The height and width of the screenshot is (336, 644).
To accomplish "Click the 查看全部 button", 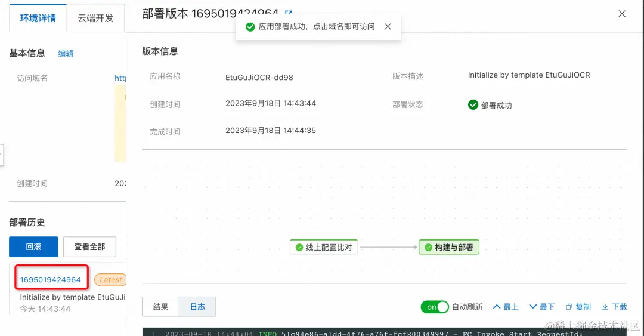I will coord(89,246).
